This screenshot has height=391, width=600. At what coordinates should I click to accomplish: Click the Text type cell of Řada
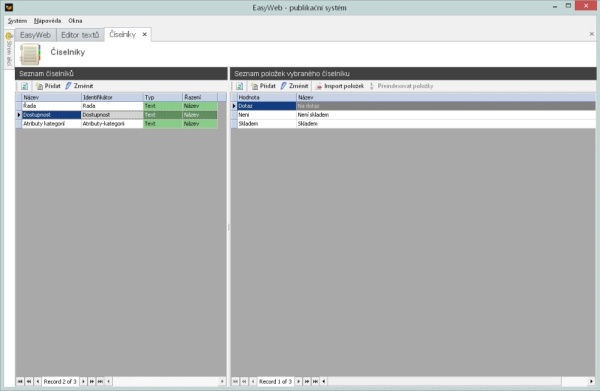163,106
